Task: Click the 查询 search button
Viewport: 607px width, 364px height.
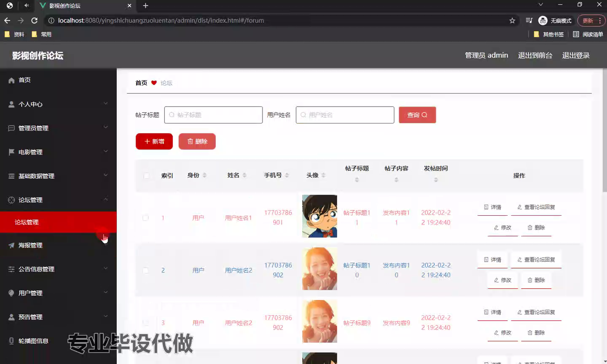Action: [x=417, y=115]
